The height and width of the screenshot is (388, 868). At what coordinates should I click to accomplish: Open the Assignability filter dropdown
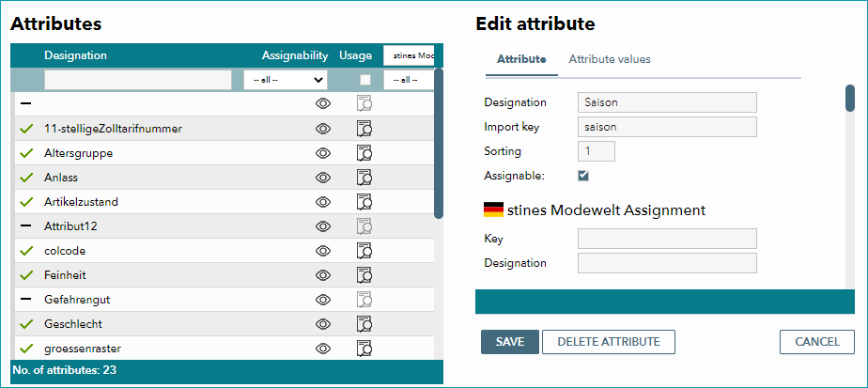coord(286,80)
